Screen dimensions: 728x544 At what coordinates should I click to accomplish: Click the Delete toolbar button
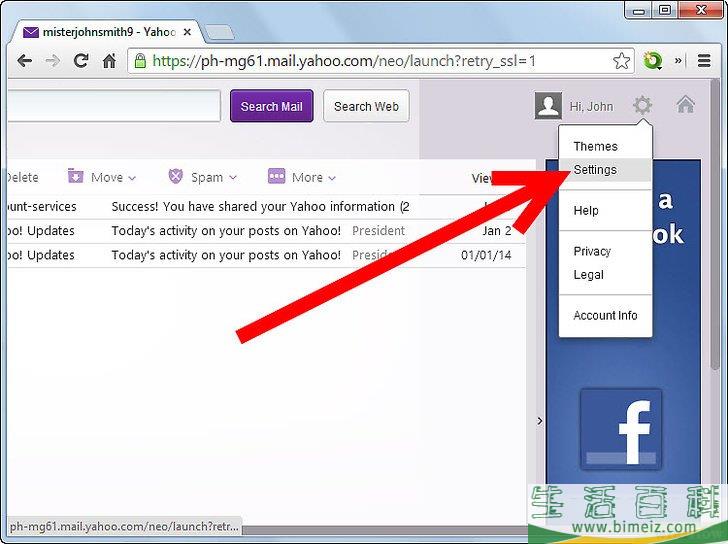pyautogui.click(x=22, y=177)
